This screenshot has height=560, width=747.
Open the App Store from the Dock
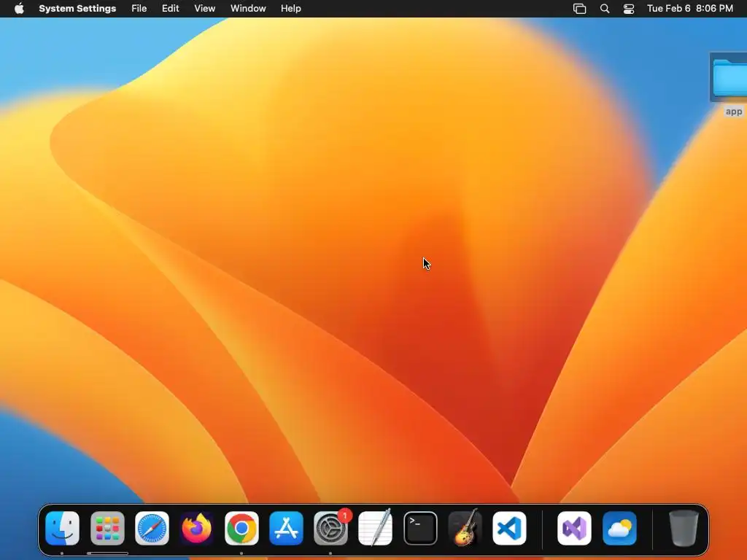pyautogui.click(x=286, y=528)
